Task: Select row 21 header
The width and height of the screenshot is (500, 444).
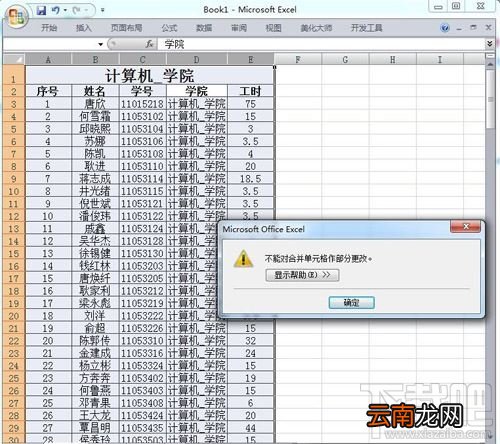Action: (x=14, y=328)
